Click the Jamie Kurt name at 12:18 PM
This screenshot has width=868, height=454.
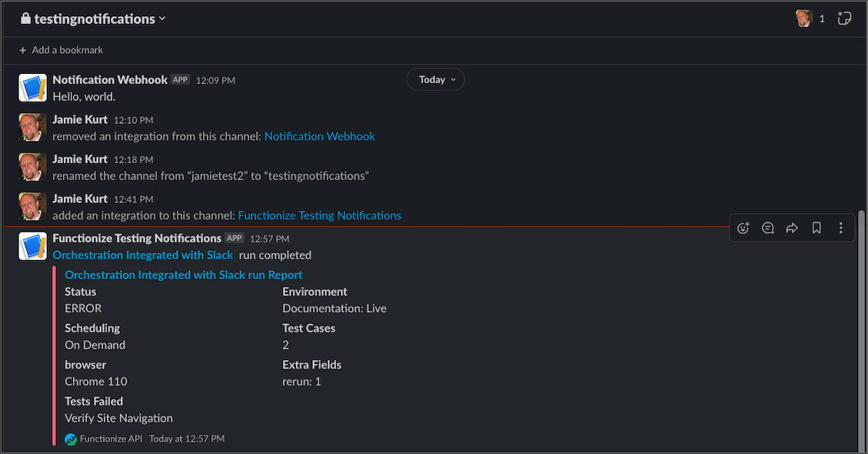(80, 159)
